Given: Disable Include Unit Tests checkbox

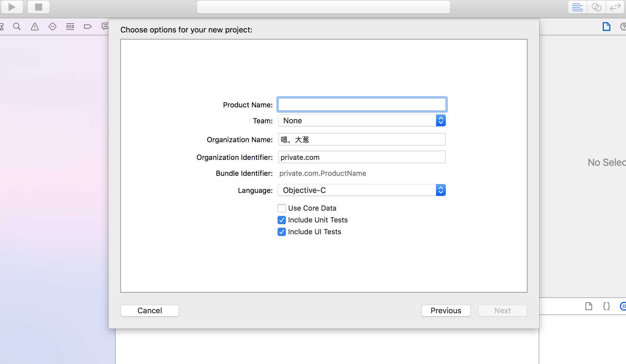Looking at the screenshot, I should [282, 220].
